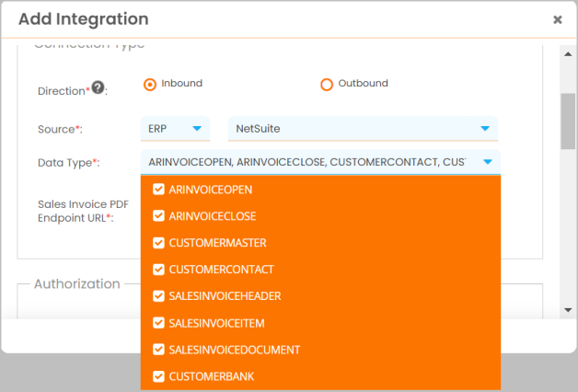The height and width of the screenshot is (392, 578).
Task: Select the Inbound radio button
Action: (150, 85)
